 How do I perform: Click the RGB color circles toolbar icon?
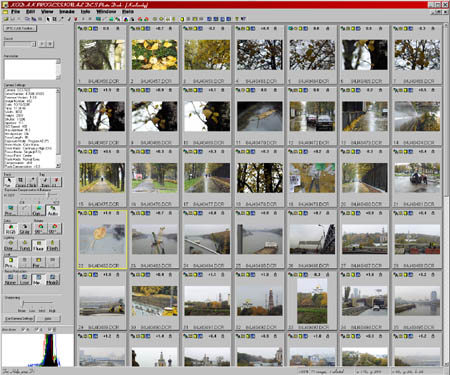pyautogui.click(x=126, y=19)
